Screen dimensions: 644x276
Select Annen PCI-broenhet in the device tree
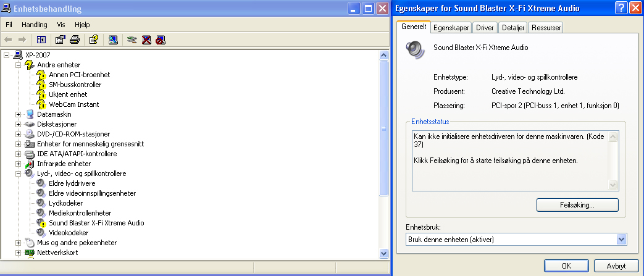[79, 75]
